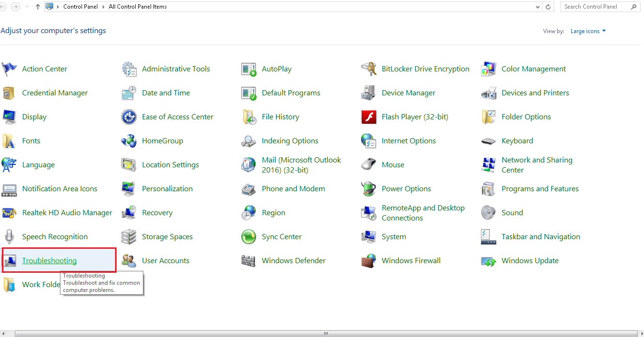Open the Device Manager link
The image size is (644, 337).
point(409,93)
